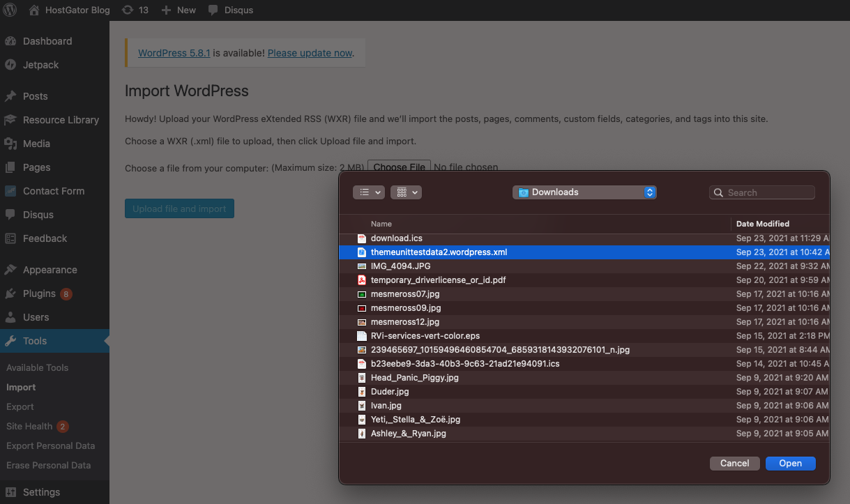Click the PDF icon of temporary_driverlicense_or_id.pdf
This screenshot has width=850, height=504.
click(362, 280)
